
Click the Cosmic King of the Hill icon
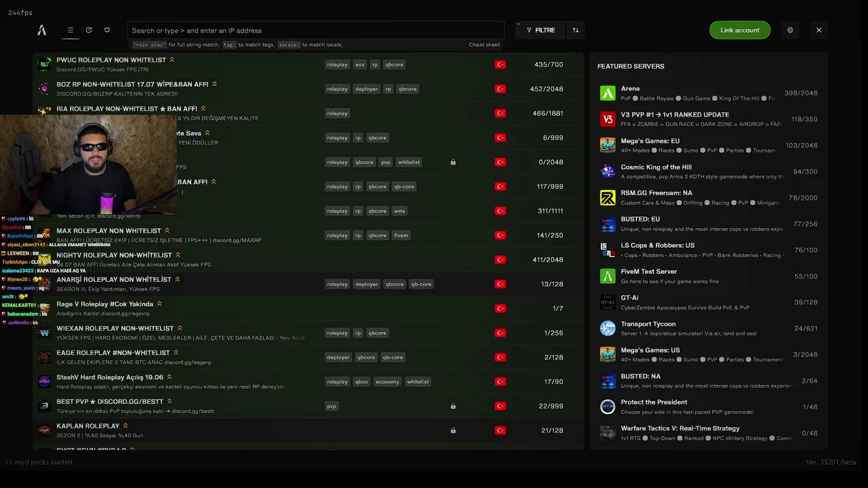(x=608, y=171)
